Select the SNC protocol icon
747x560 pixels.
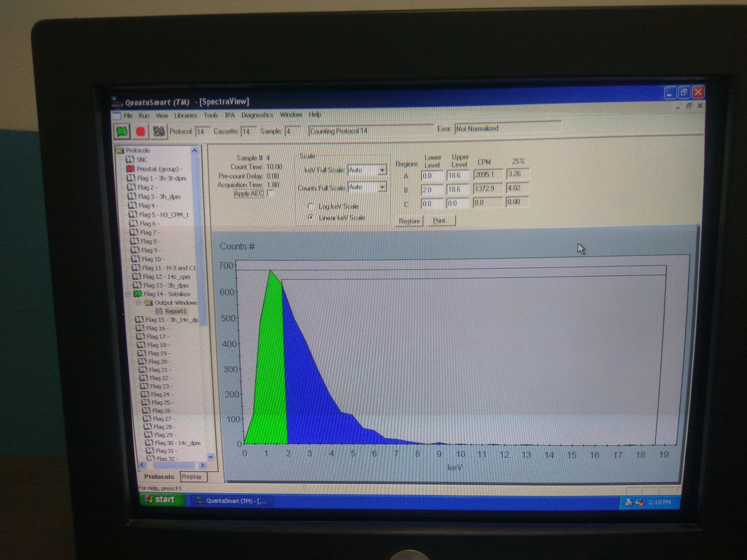click(130, 159)
